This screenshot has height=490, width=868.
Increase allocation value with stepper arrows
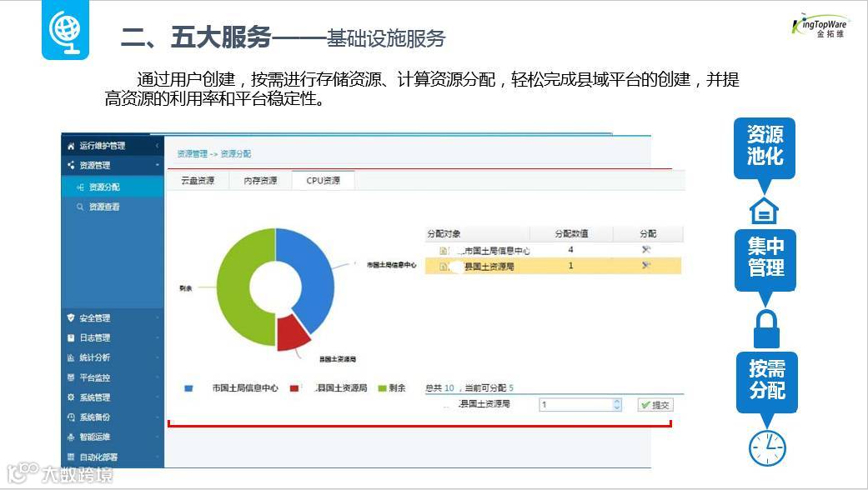pyautogui.click(x=617, y=405)
